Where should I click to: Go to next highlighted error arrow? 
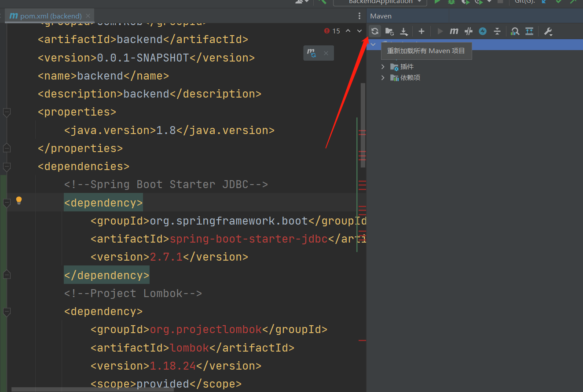tap(359, 31)
